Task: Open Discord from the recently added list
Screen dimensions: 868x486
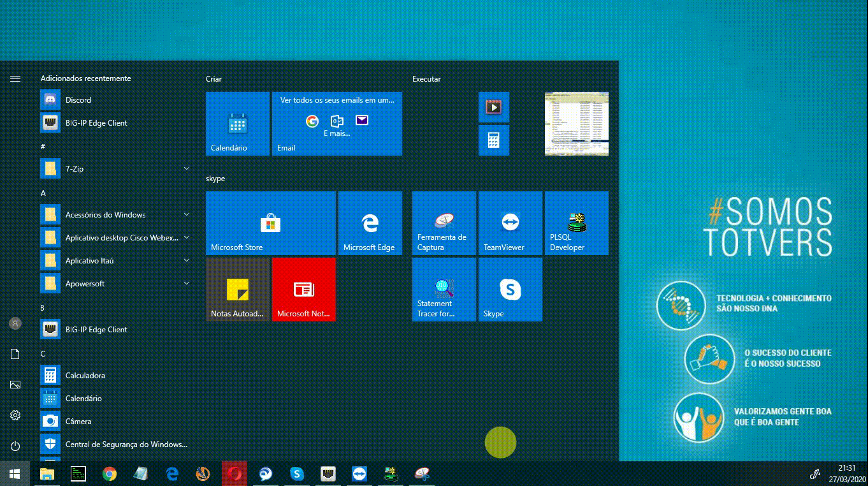Action: [x=116, y=100]
